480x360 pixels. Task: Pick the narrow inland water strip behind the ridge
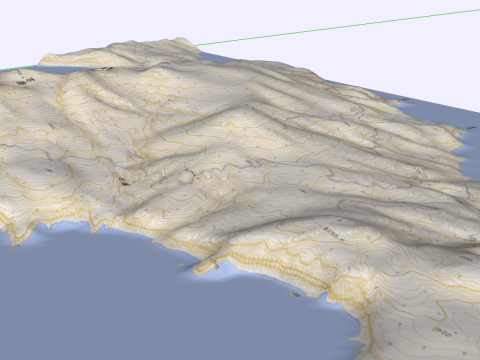(x=67, y=70)
